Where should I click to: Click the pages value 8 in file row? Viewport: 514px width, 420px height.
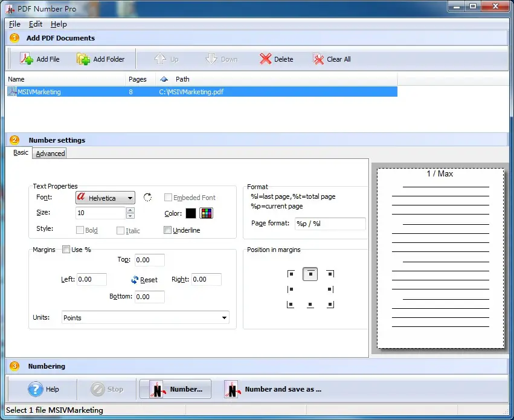pos(131,92)
